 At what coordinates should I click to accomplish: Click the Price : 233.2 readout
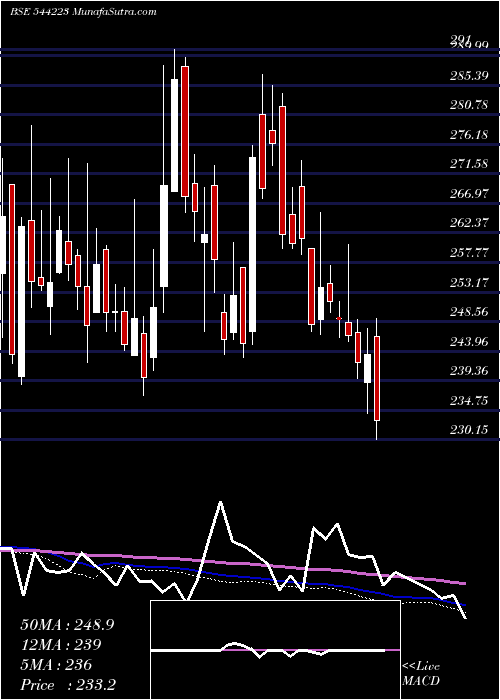click(x=68, y=685)
